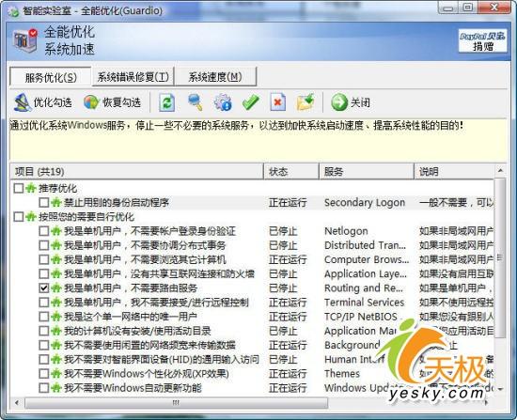The width and height of the screenshot is (517, 420).
Task: Click the magnifying glass search icon
Action: coord(196,102)
